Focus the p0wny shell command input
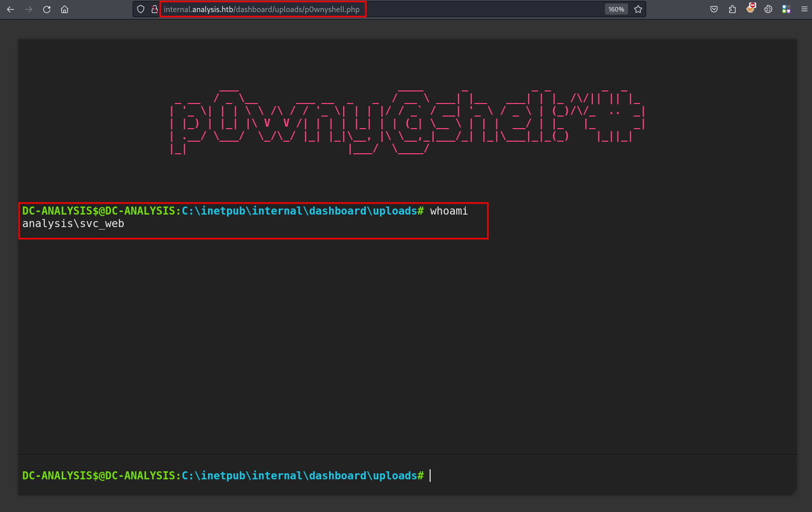The width and height of the screenshot is (812, 512). (x=611, y=475)
